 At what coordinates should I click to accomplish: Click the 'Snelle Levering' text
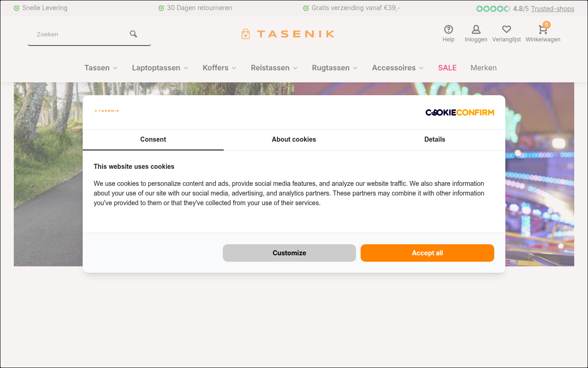tap(45, 8)
